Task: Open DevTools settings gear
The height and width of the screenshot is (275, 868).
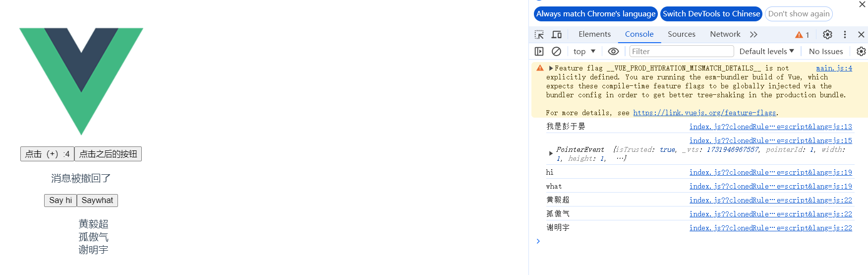Action: [x=827, y=34]
